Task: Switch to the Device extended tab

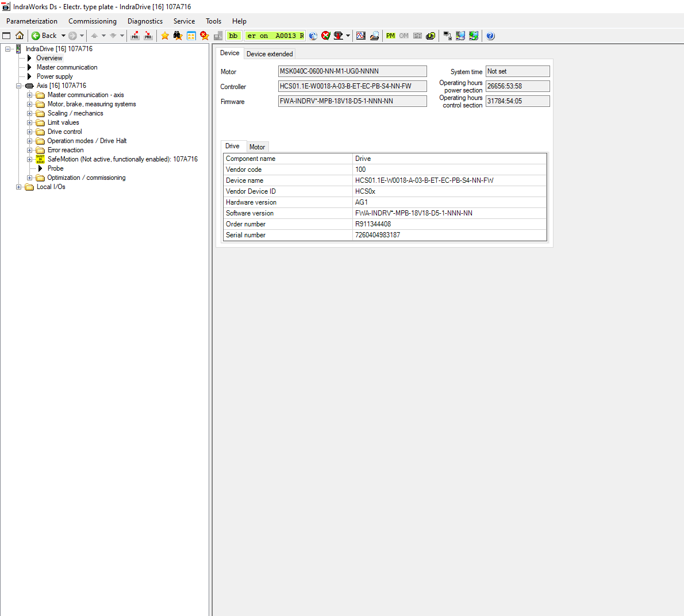Action: [x=270, y=54]
